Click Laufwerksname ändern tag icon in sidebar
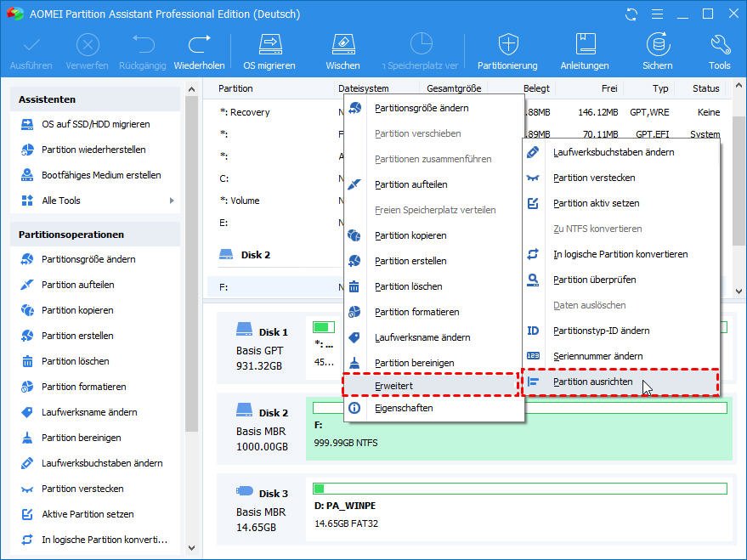Viewport: 747px width, 560px height. pyautogui.click(x=28, y=412)
